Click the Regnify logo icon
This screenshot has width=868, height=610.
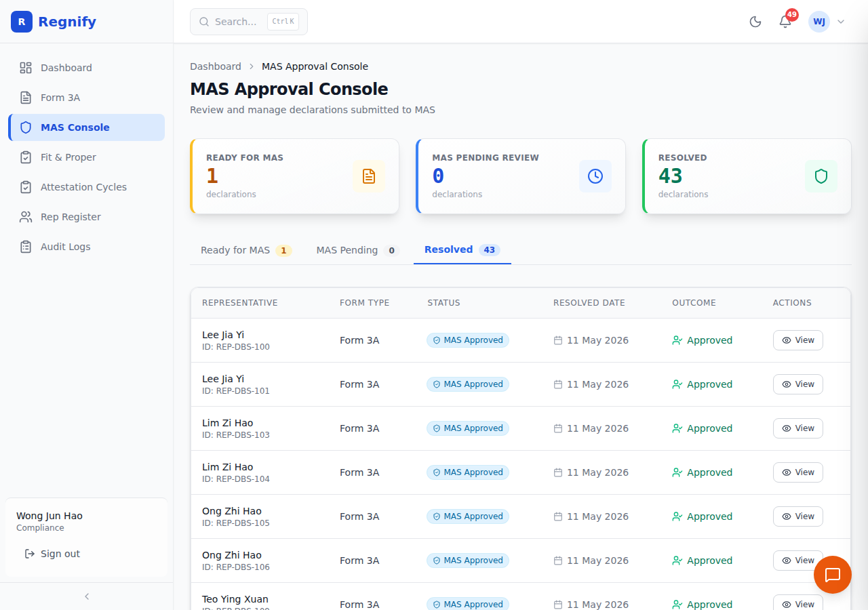click(22, 22)
